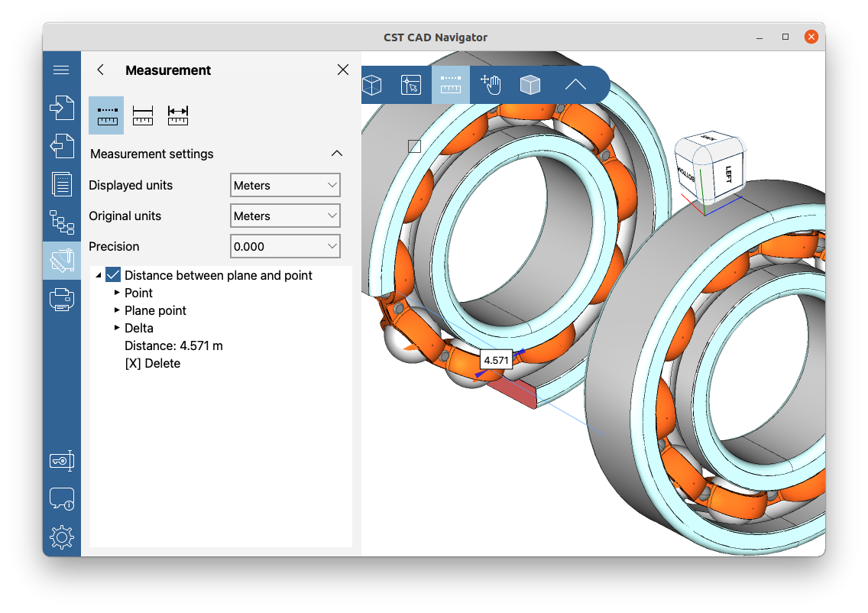This screenshot has width=868, height=613.
Task: Collapse the Distance between plane and point node
Action: pyautogui.click(x=99, y=275)
